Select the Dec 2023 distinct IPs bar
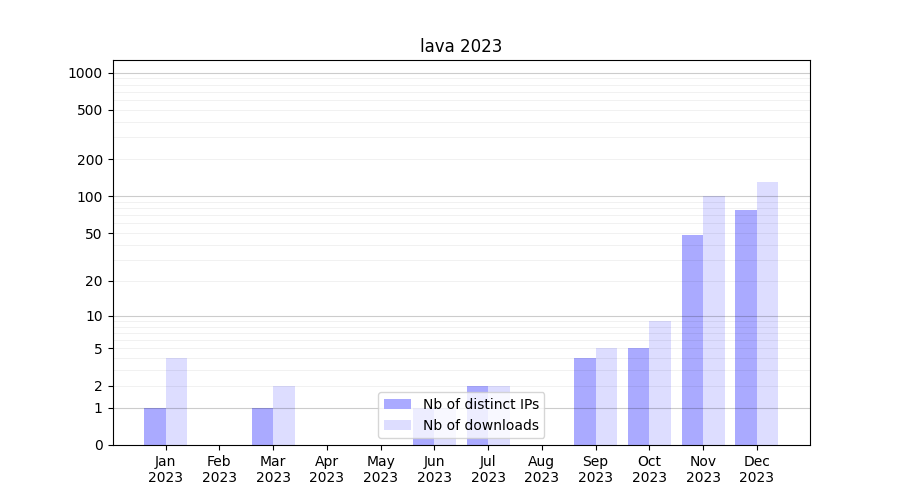Screen dimensions: 900x500 point(746,327)
